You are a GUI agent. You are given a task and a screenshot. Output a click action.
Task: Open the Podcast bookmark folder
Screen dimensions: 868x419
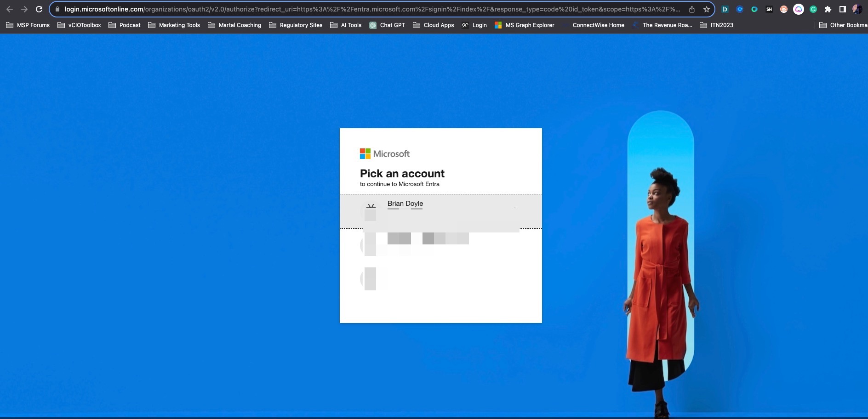(x=125, y=25)
